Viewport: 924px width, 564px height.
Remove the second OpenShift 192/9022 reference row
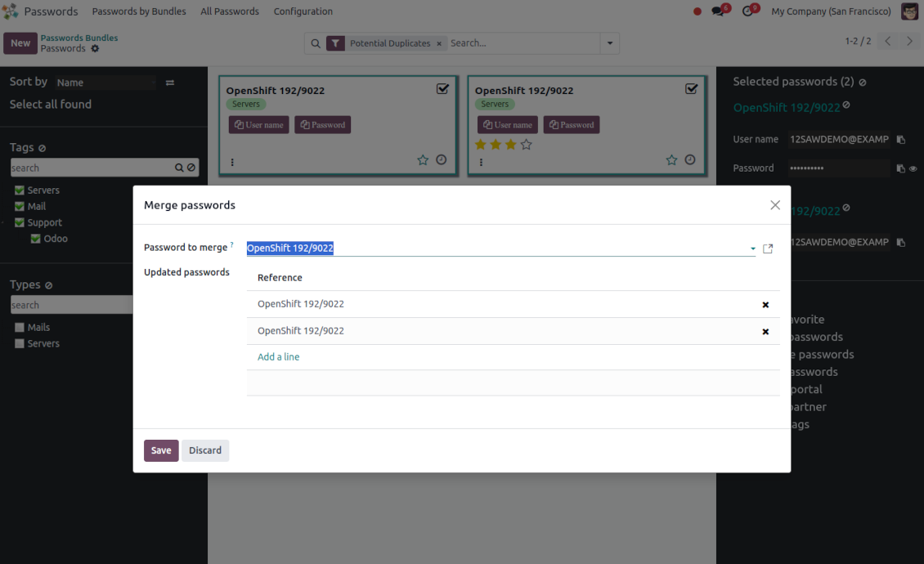pyautogui.click(x=765, y=332)
